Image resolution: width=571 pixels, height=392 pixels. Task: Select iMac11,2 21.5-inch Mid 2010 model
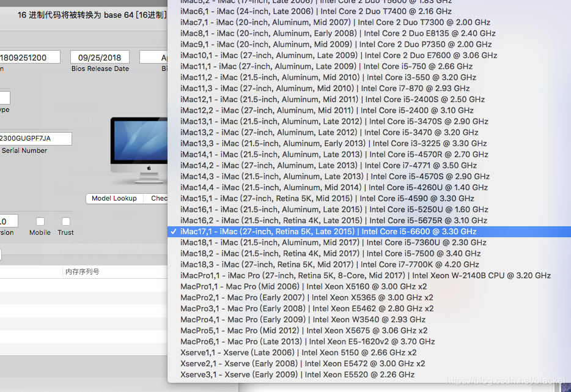click(x=369, y=77)
